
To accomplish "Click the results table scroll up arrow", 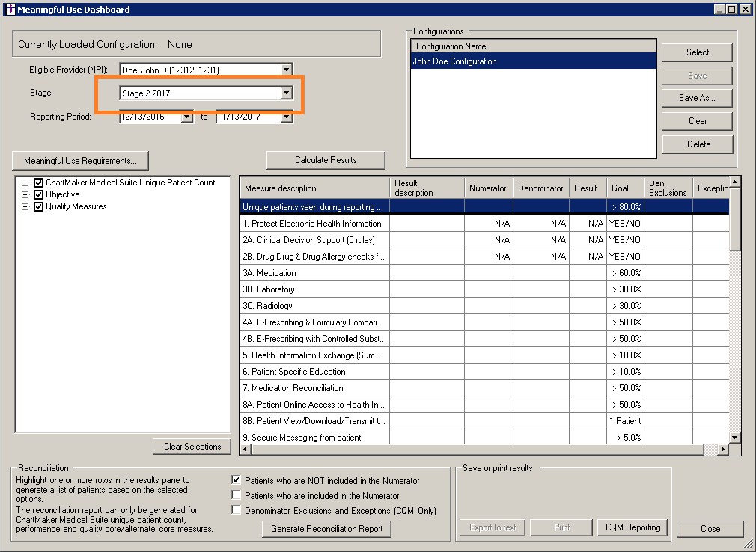I will point(734,182).
